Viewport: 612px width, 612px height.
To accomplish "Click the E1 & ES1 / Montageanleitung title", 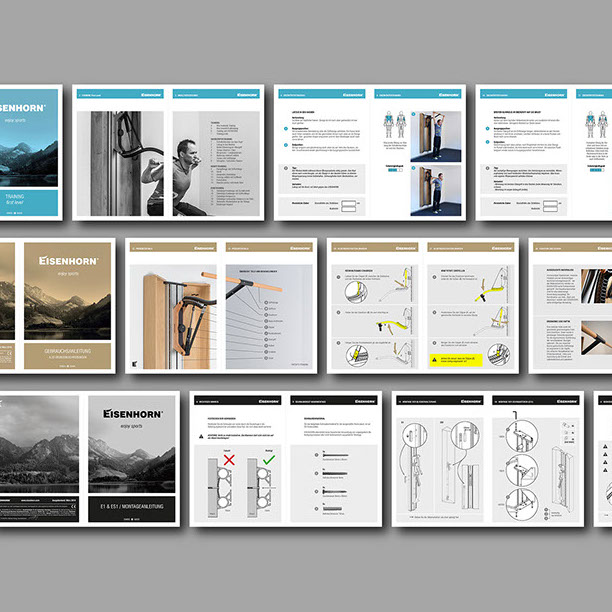I will (x=131, y=505).
